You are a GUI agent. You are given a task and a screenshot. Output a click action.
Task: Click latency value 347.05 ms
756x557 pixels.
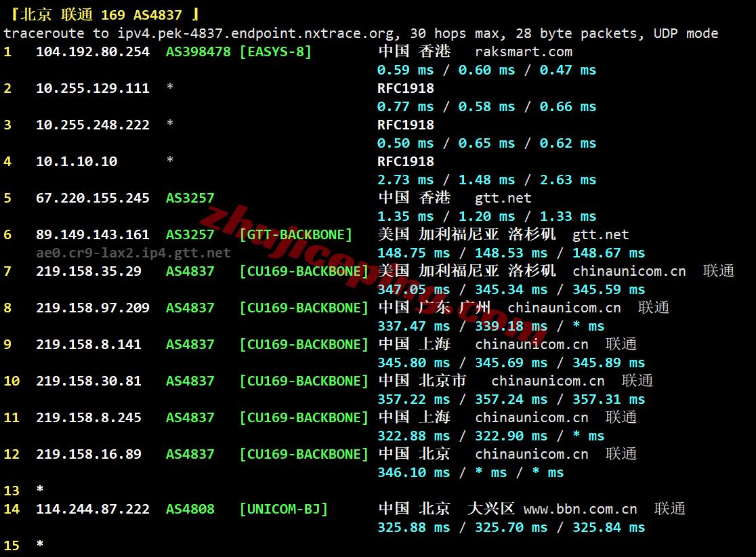(x=414, y=290)
